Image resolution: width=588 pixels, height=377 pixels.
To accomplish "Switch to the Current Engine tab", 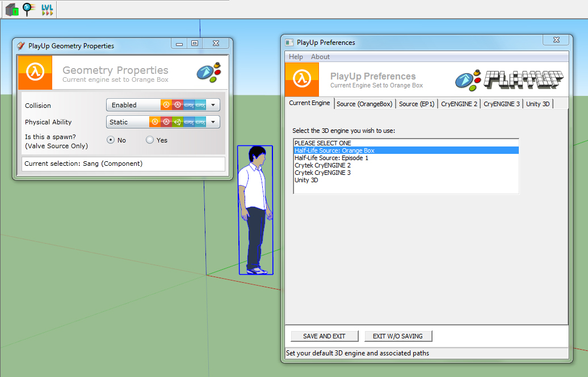I will (309, 103).
